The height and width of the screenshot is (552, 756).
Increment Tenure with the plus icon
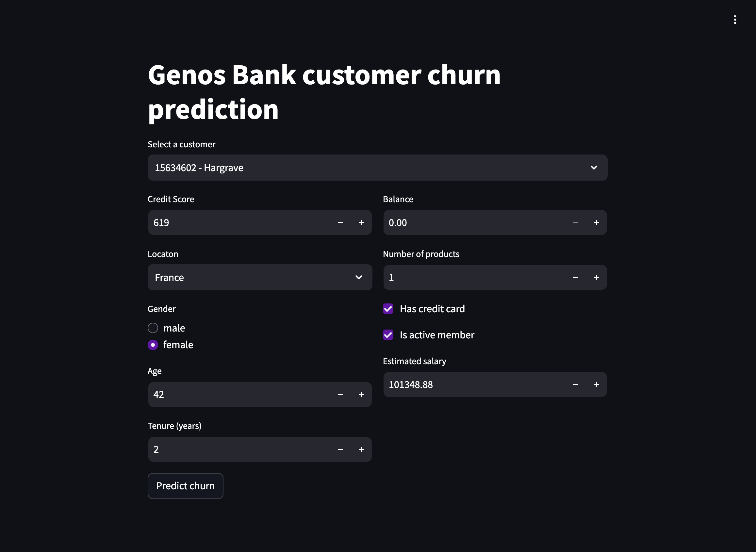[361, 449]
